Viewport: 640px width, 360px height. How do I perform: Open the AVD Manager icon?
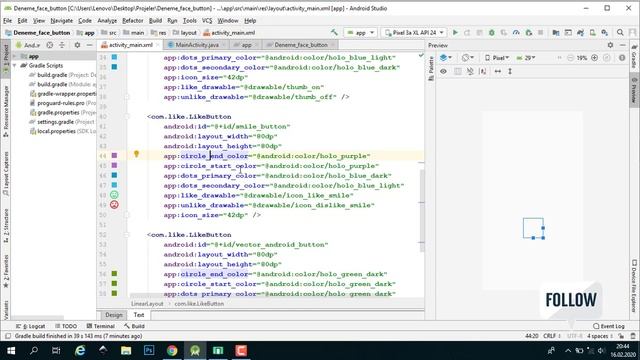pyautogui.click(x=592, y=32)
